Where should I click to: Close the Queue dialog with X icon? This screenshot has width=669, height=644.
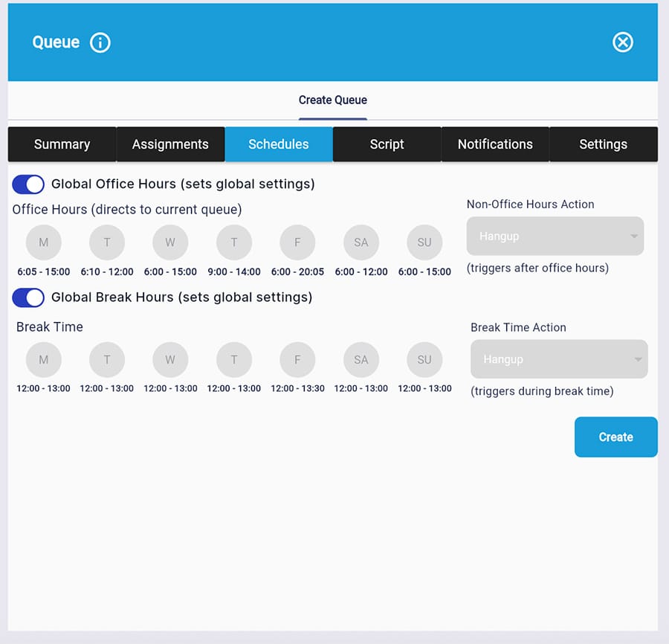point(622,42)
